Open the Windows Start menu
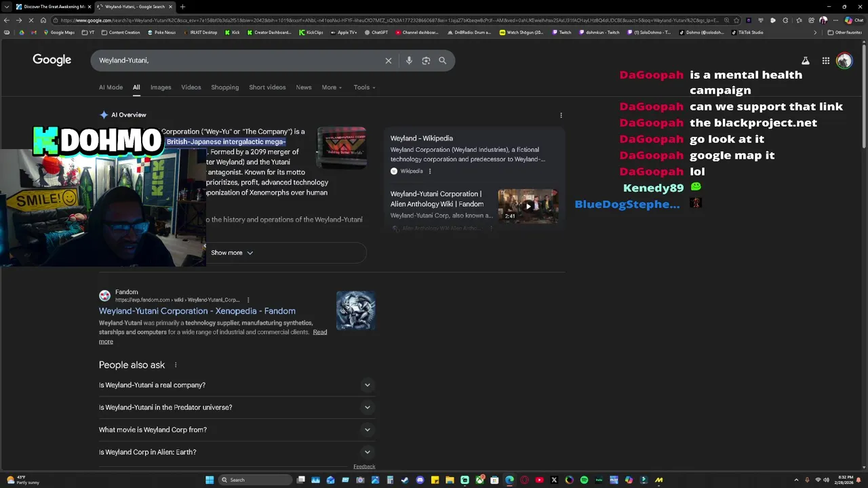The width and height of the screenshot is (868, 488). (x=210, y=480)
